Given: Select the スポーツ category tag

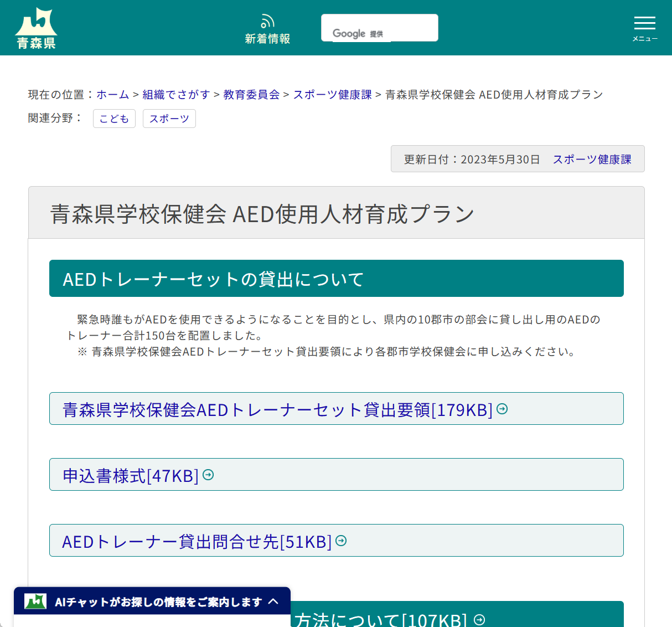Looking at the screenshot, I should coord(169,118).
